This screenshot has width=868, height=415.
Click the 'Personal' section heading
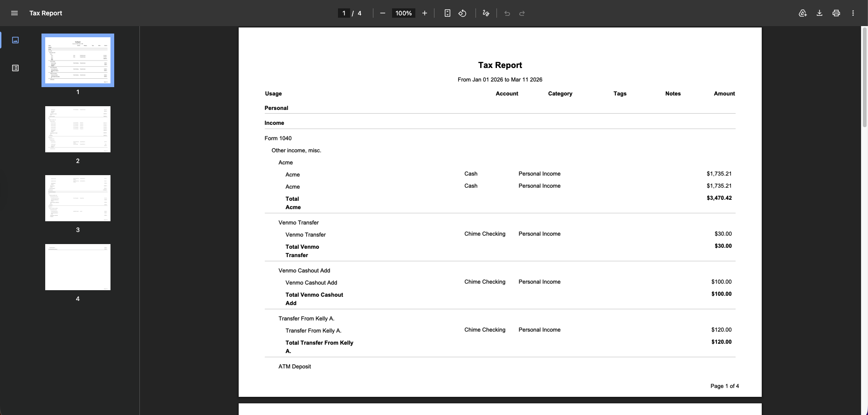point(276,108)
